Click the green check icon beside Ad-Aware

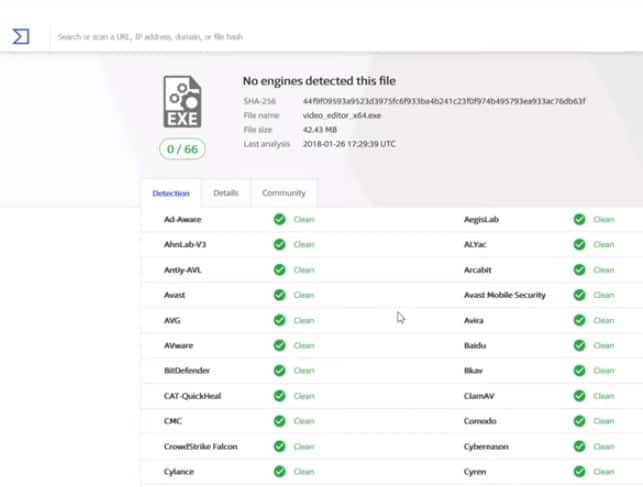tap(279, 219)
